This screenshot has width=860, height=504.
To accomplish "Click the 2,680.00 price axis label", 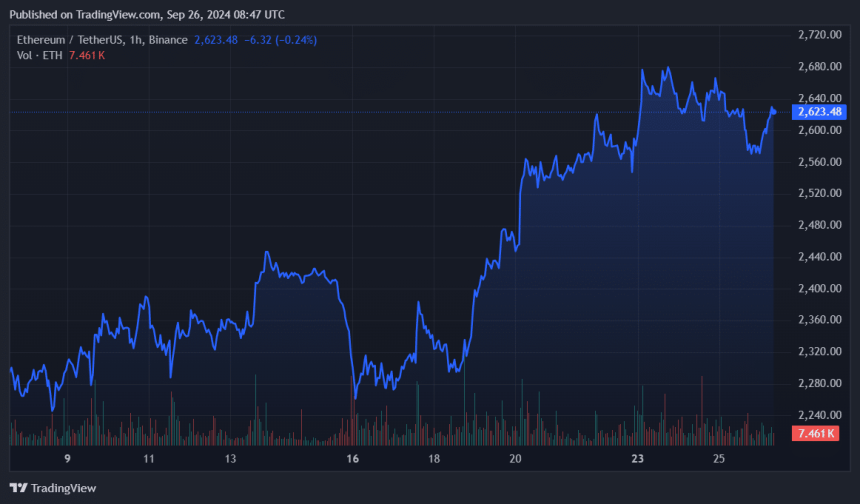I will (x=819, y=66).
